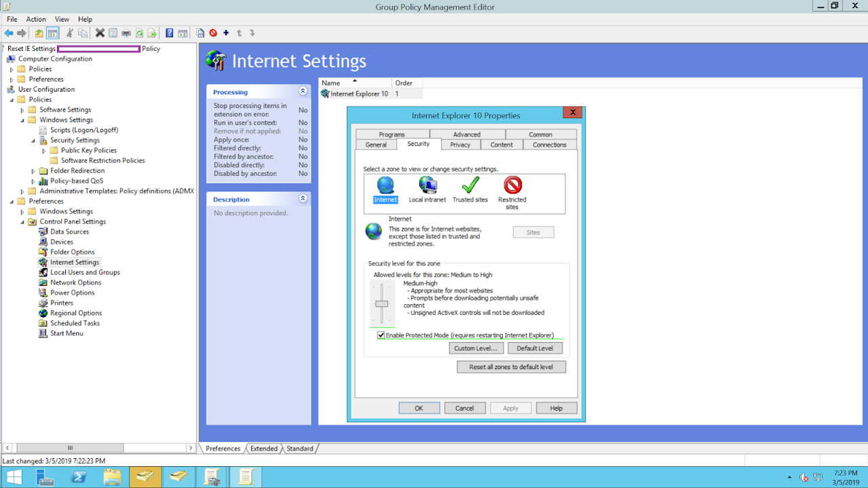Collapse the Description panel chevron
Viewport: 868px width, 488px height.
[303, 199]
